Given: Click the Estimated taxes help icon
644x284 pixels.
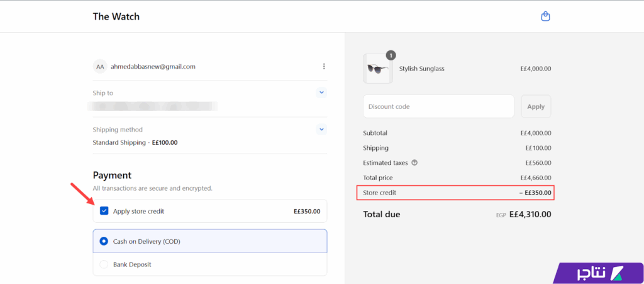Looking at the screenshot, I should [x=414, y=162].
